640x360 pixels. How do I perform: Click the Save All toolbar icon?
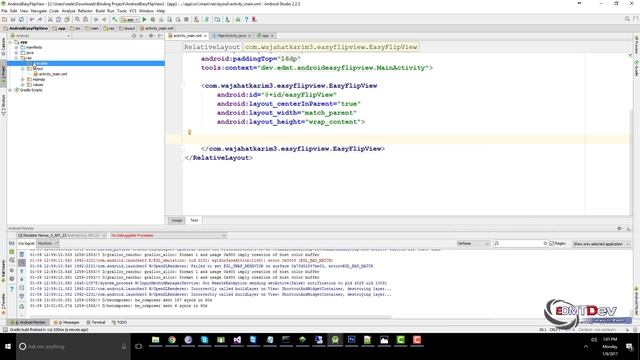point(13,20)
